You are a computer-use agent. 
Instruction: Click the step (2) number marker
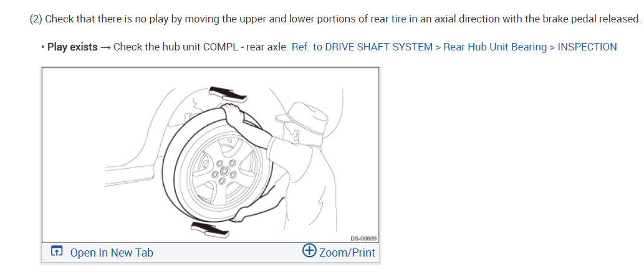point(36,19)
